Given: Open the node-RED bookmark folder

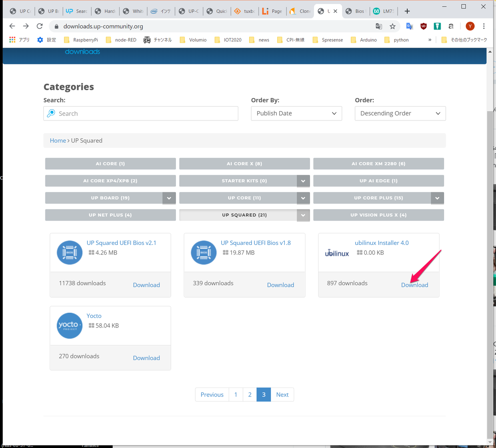Looking at the screenshot, I should point(121,40).
